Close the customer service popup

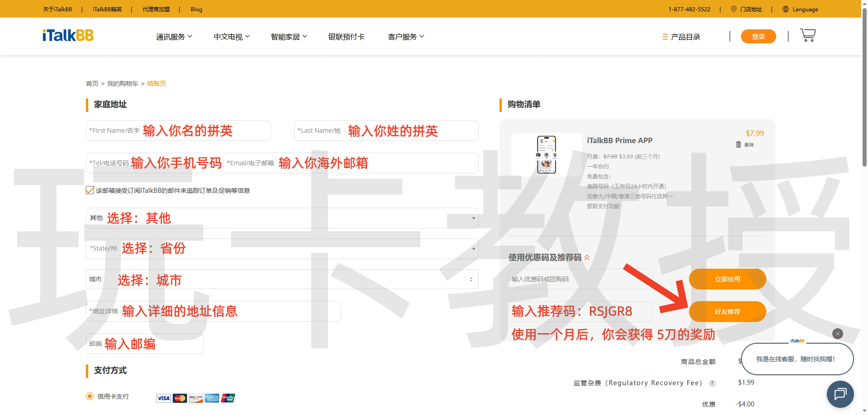click(837, 334)
